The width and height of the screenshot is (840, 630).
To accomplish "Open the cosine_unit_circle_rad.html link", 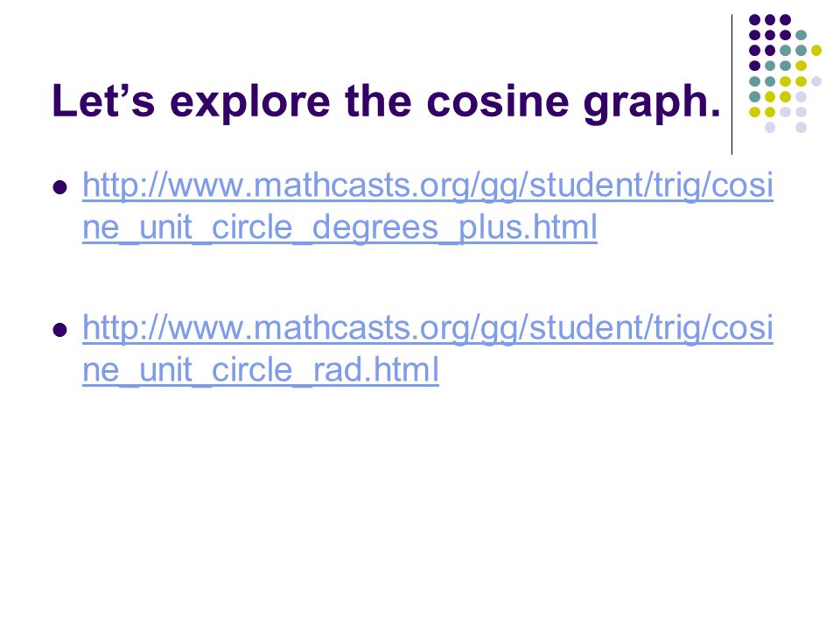I will point(428,348).
